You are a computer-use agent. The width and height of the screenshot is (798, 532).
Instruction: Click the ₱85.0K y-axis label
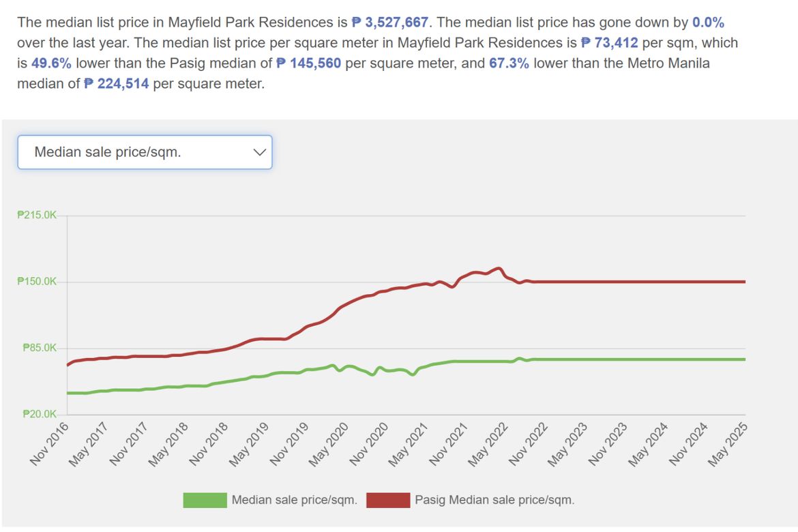[x=40, y=348]
